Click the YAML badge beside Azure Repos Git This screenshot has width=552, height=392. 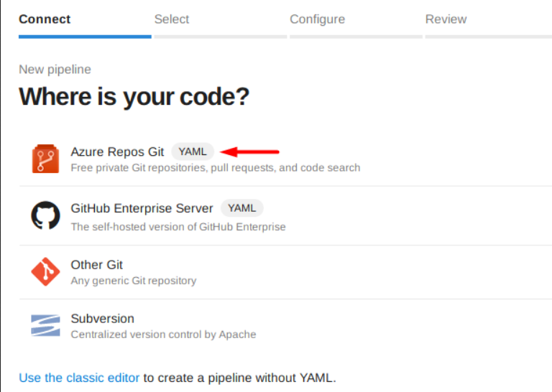tap(193, 151)
